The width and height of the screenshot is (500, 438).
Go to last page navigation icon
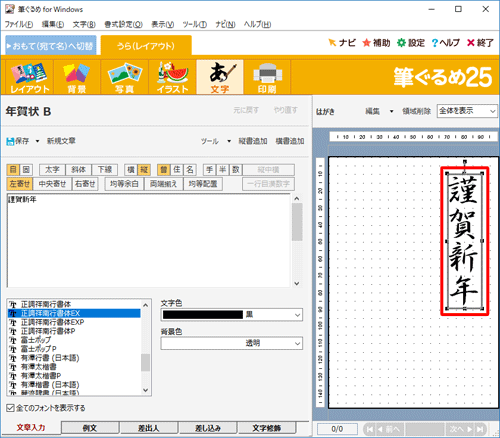(x=480, y=429)
